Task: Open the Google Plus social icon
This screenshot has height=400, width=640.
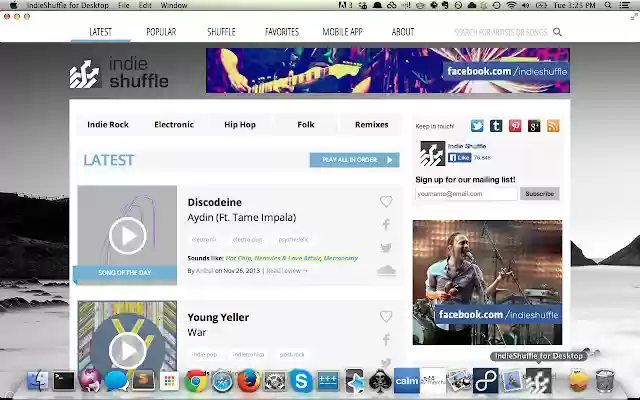Action: tap(534, 126)
